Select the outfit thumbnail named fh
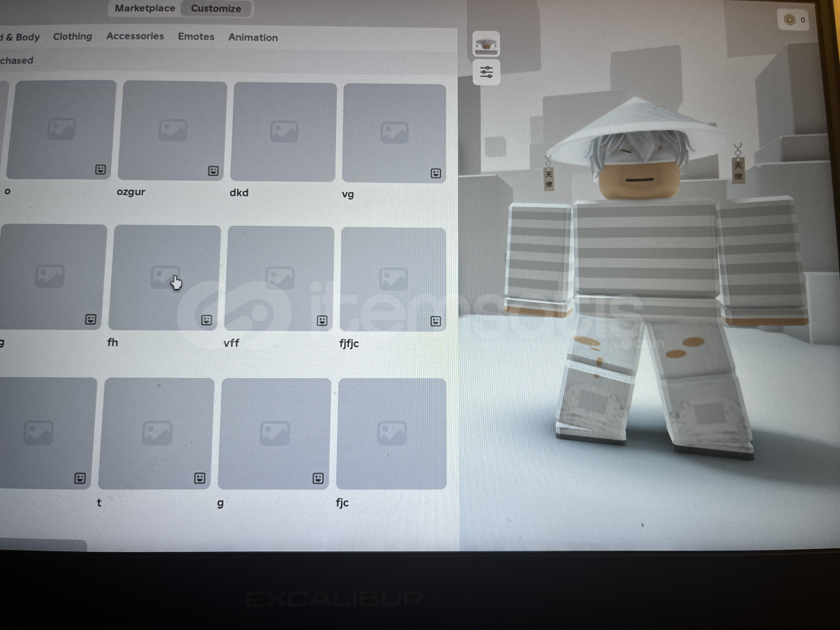840x630 pixels. (165, 278)
